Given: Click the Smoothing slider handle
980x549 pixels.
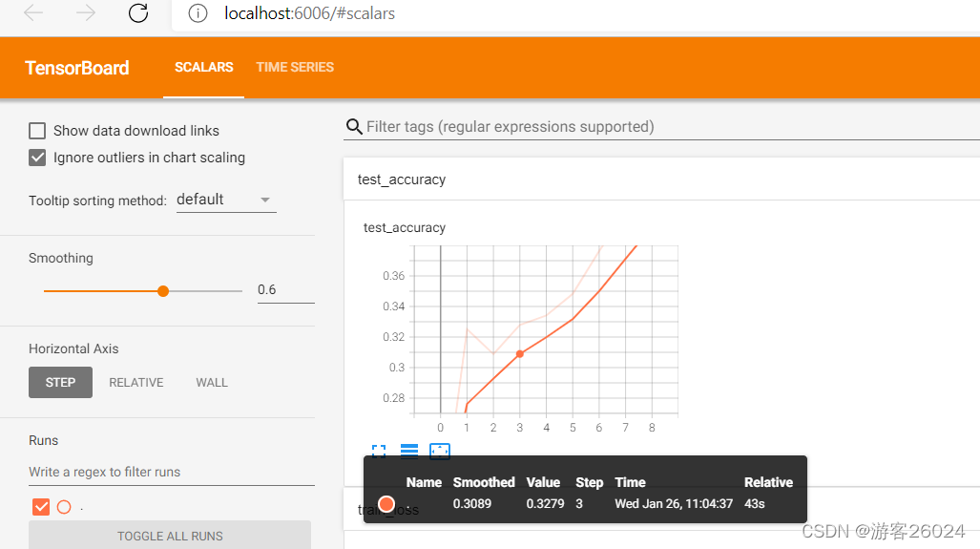Looking at the screenshot, I should pos(163,291).
